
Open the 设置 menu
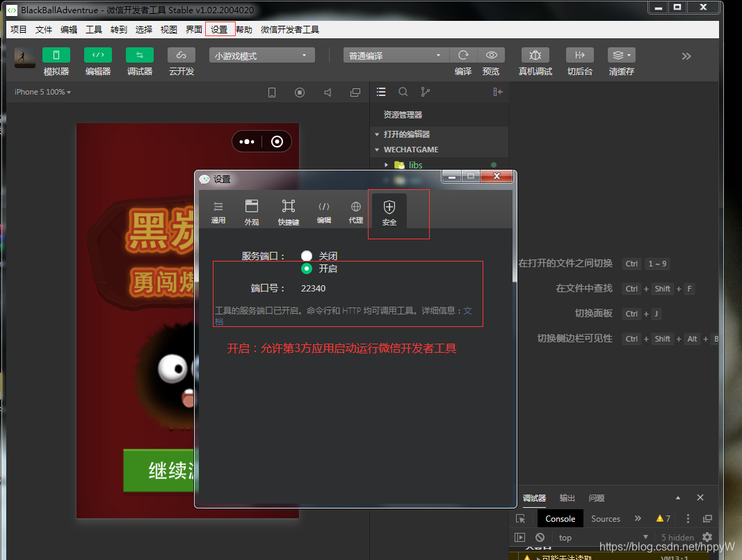[x=219, y=29]
